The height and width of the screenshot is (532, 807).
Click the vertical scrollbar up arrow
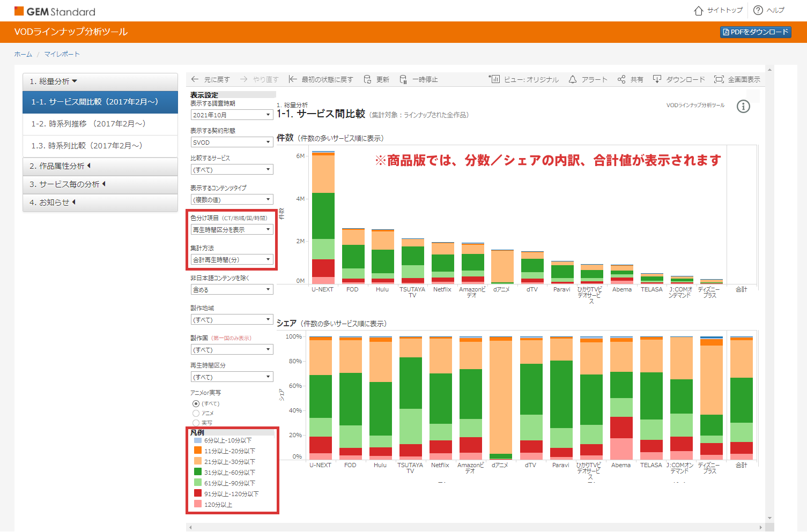pyautogui.click(x=770, y=70)
